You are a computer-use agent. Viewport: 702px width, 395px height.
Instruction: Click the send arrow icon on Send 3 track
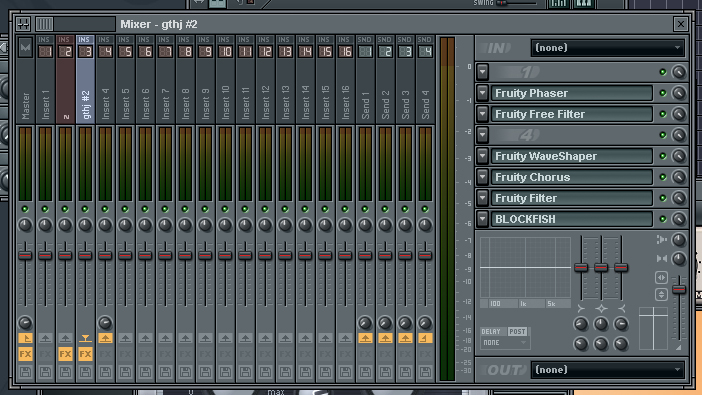tap(405, 339)
